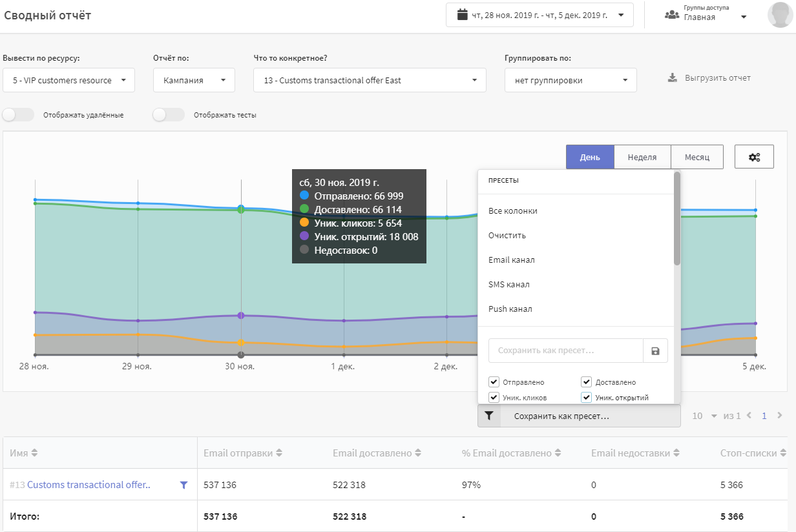Uncheck the Отправлено checkbox
The width and height of the screenshot is (796, 532).
click(494, 382)
